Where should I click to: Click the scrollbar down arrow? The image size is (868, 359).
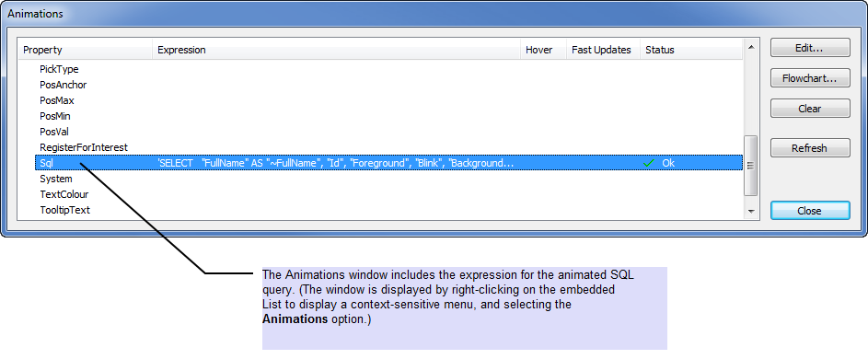[x=751, y=211]
